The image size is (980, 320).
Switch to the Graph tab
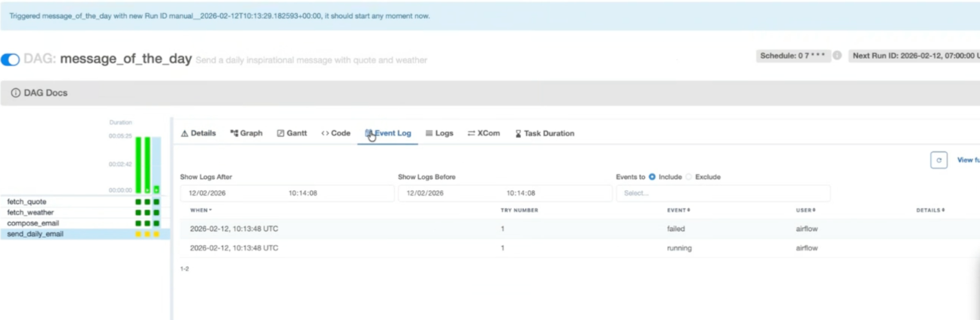[246, 134]
